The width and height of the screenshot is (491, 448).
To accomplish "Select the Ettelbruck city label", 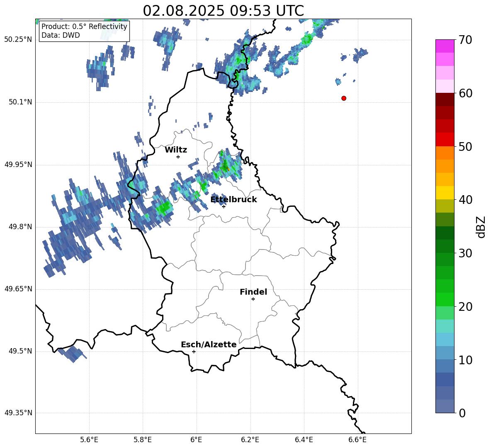I will click(x=233, y=200).
